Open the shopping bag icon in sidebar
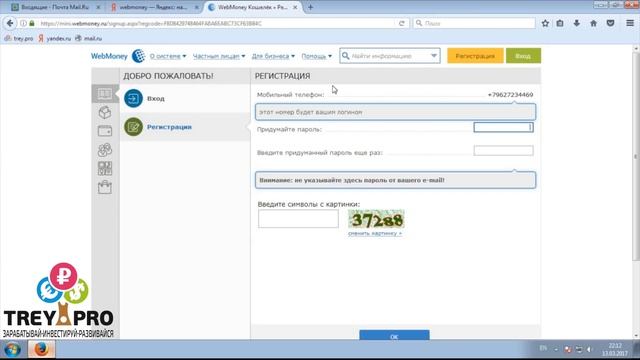640x360 pixels. 104,187
